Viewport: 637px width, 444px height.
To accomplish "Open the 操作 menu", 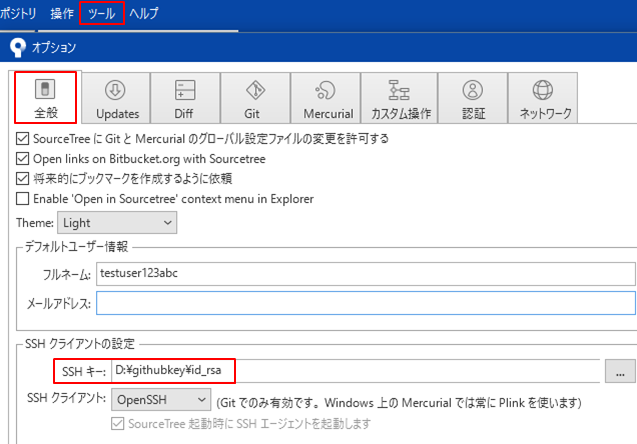I will click(x=62, y=13).
